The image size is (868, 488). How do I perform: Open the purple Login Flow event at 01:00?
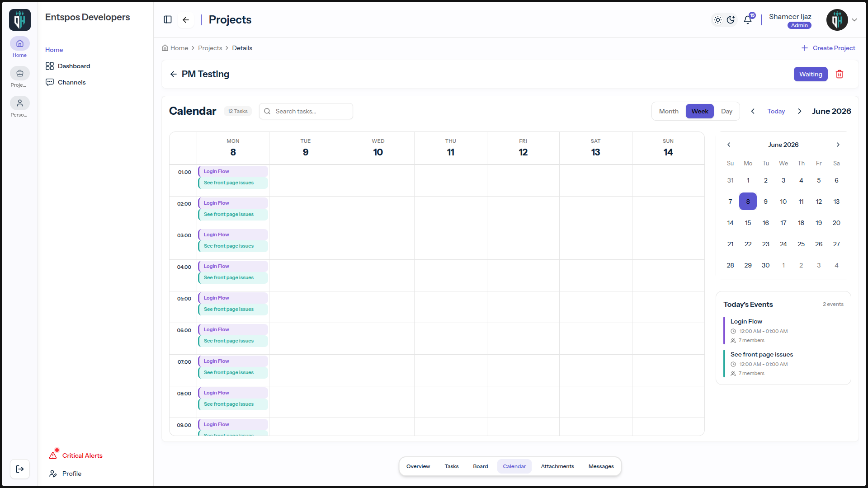(x=233, y=172)
